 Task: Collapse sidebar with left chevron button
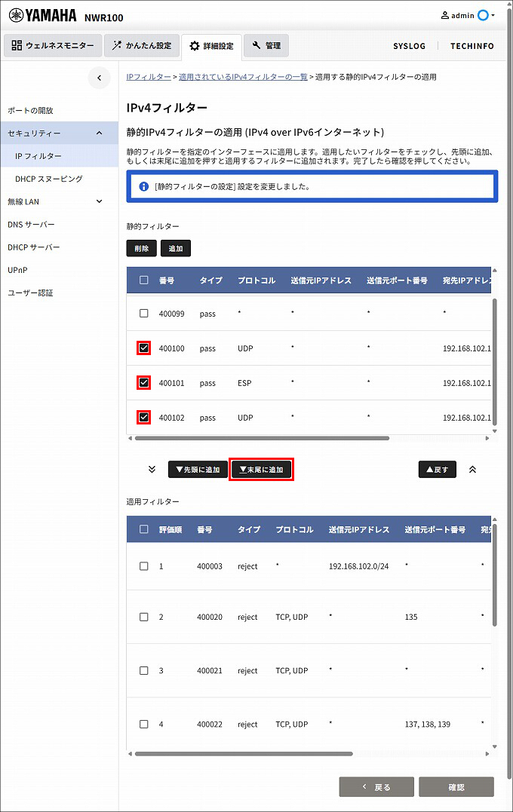pyautogui.click(x=99, y=78)
